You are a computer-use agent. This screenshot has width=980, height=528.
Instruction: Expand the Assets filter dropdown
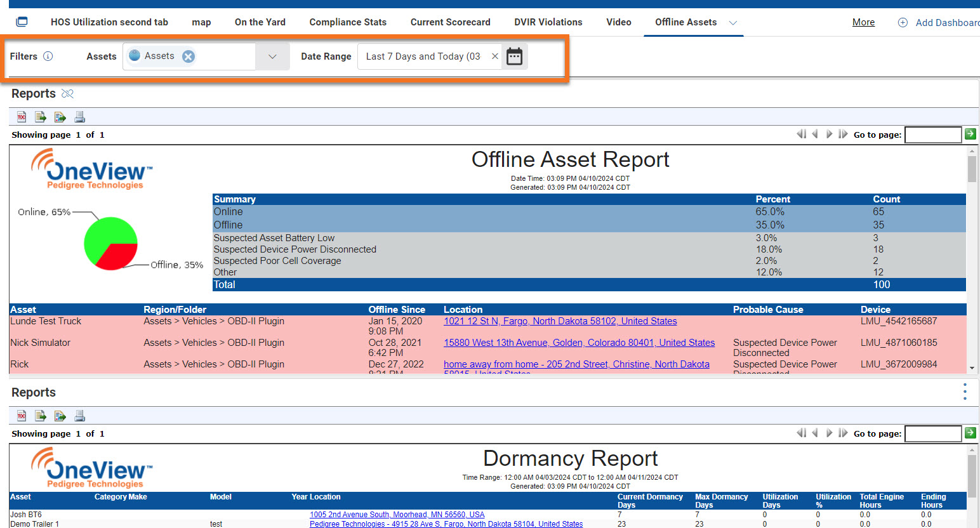pos(272,56)
